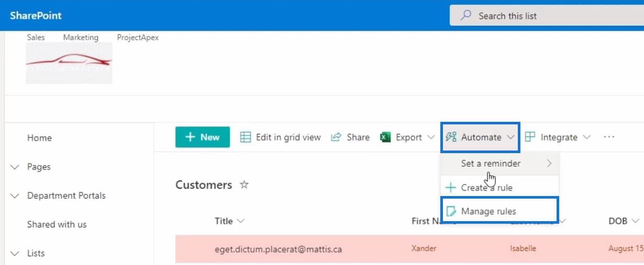Collapse the Pages section chevron

14,167
